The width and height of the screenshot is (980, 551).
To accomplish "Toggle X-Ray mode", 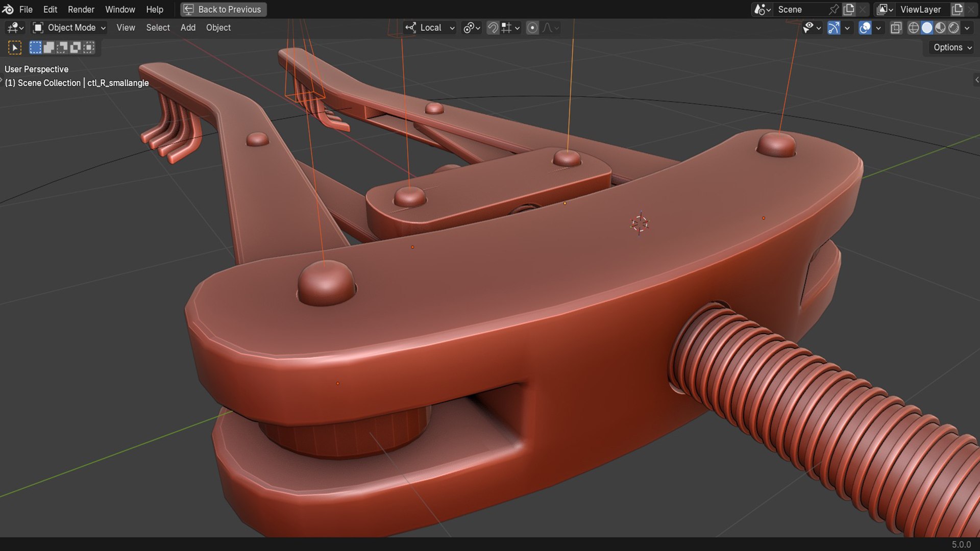I will coord(896,28).
